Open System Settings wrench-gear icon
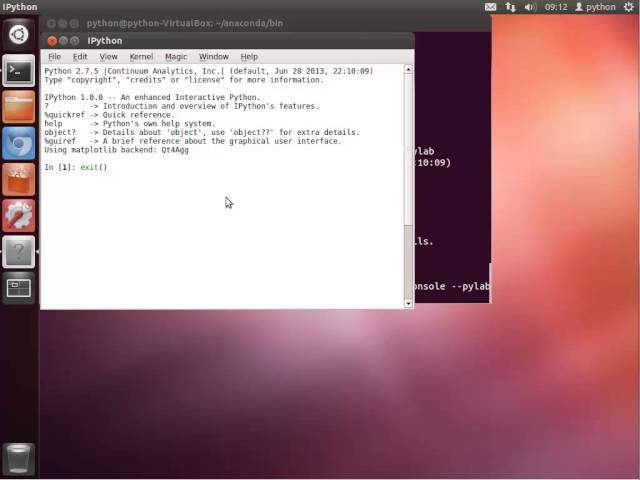 [18, 216]
